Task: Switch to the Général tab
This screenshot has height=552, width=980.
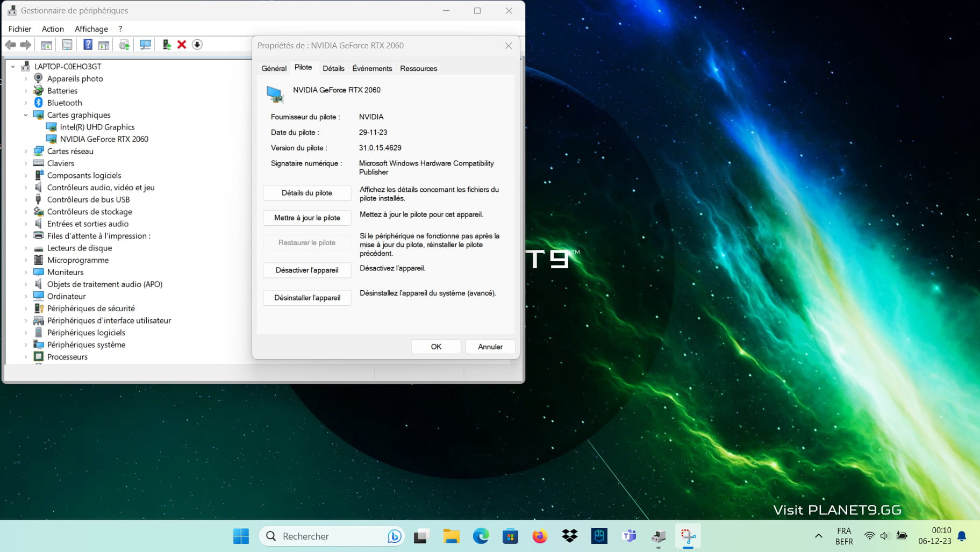Action: 274,68
